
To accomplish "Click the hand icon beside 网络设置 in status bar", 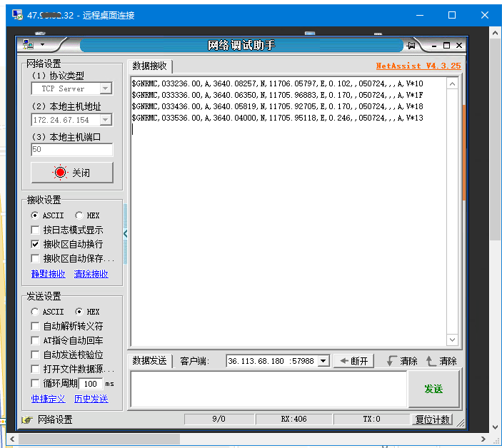I will pos(27,419).
